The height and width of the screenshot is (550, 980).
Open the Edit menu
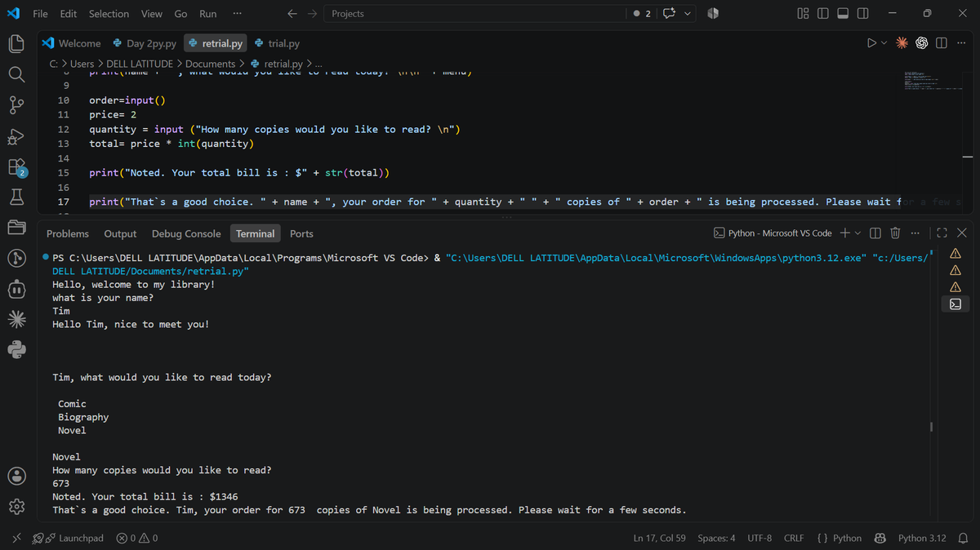click(69, 14)
